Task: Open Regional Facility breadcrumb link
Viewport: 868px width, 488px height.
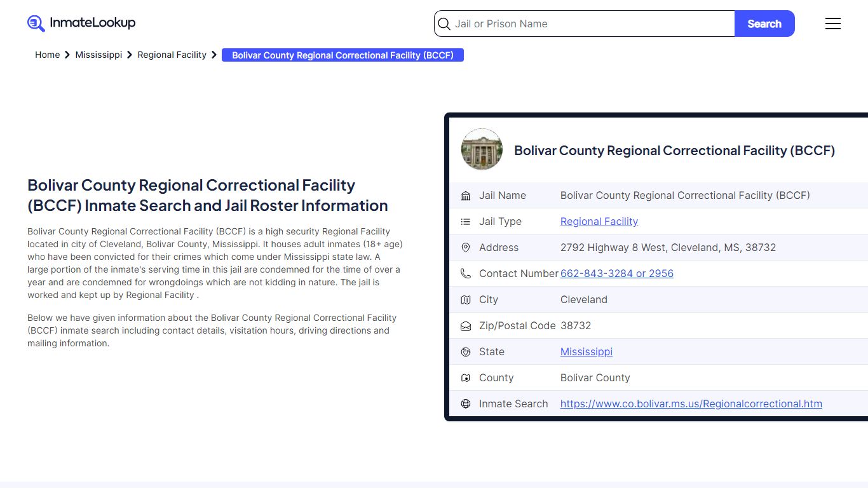Action: pyautogui.click(x=172, y=55)
